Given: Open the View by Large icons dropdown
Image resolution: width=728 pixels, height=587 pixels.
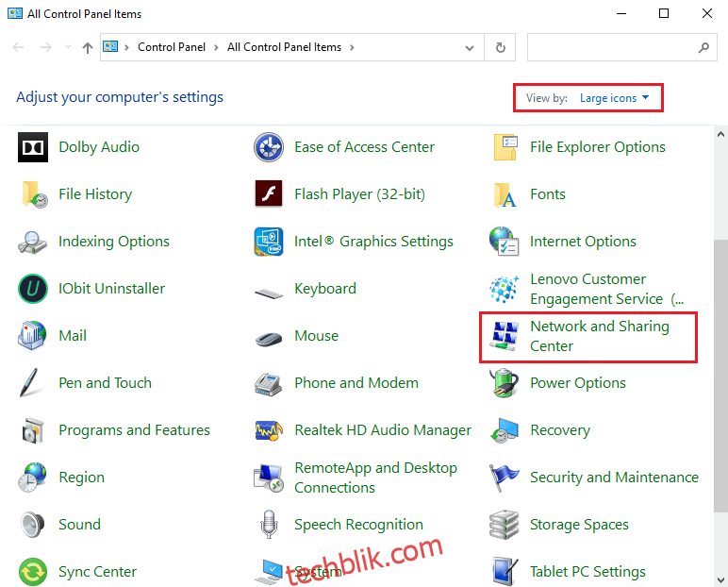Looking at the screenshot, I should click(614, 98).
